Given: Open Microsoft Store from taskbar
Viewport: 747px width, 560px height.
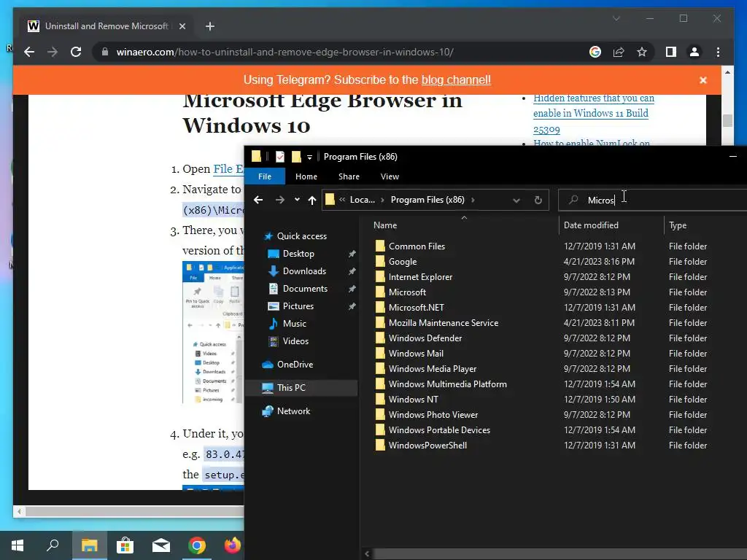Looking at the screenshot, I should 125,545.
